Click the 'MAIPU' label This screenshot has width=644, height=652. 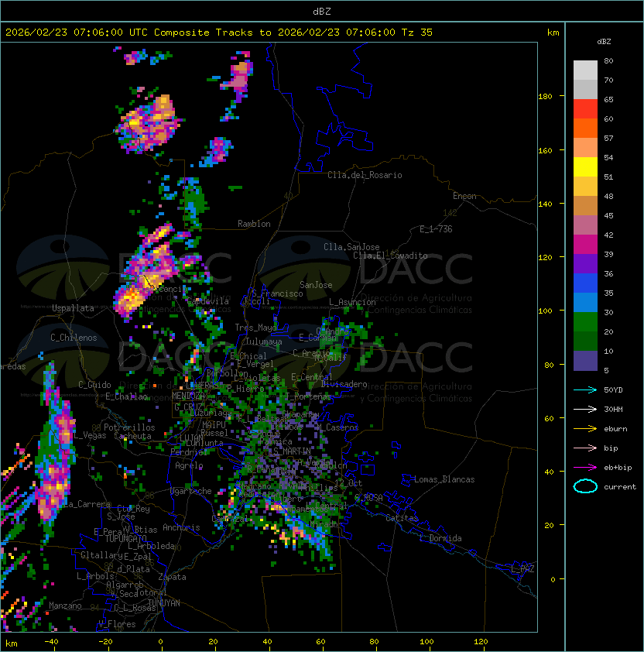pyautogui.click(x=214, y=425)
